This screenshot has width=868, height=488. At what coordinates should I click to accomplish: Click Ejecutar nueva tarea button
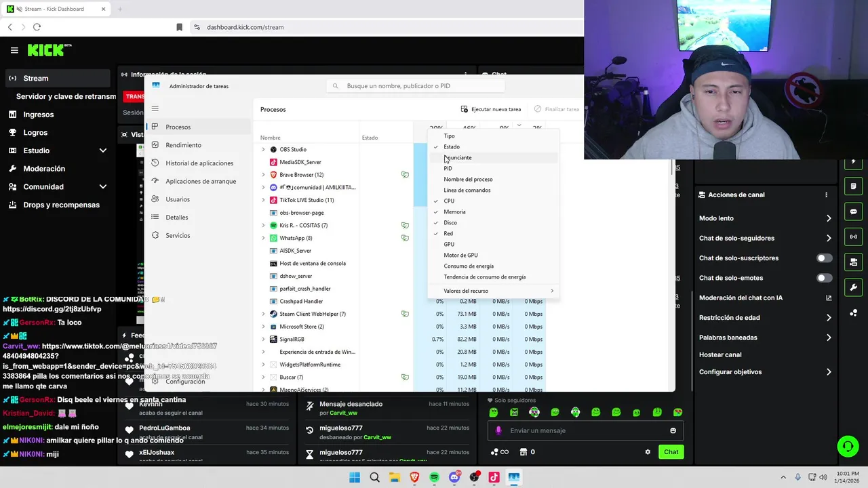pos(491,109)
